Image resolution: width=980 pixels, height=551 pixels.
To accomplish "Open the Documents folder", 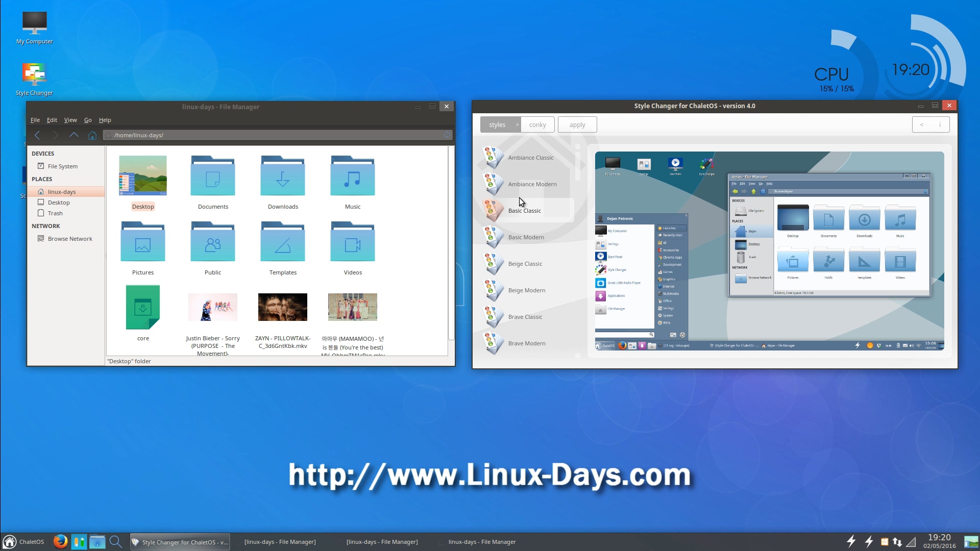I will (213, 183).
